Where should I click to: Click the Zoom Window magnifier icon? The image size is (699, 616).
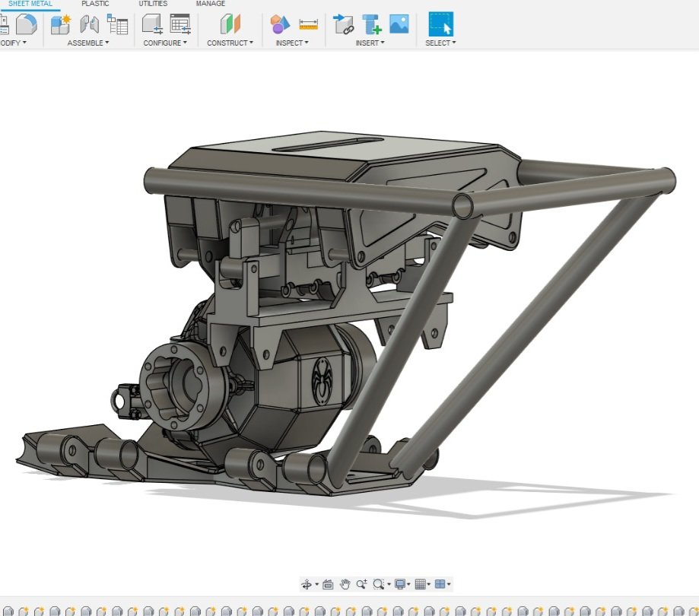tap(379, 584)
